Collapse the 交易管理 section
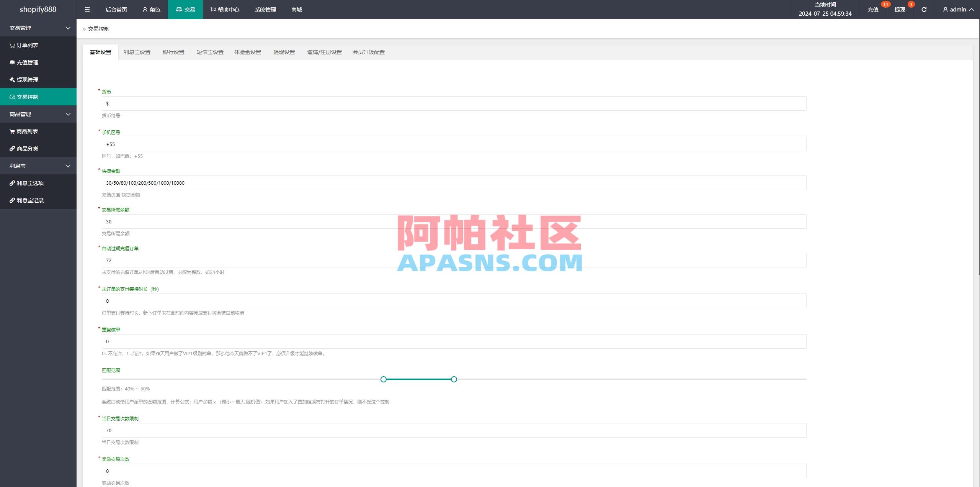Image resolution: width=980 pixels, height=487 pixels. coord(68,28)
